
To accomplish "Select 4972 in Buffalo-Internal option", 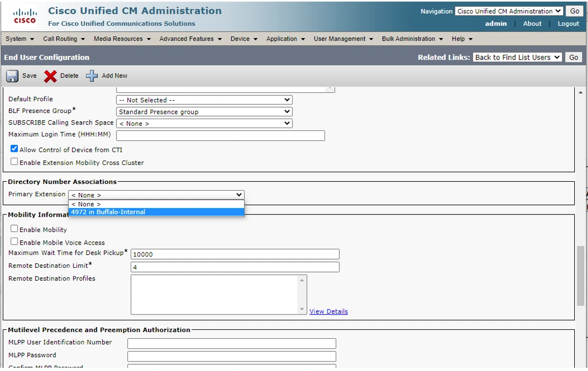I will [156, 212].
